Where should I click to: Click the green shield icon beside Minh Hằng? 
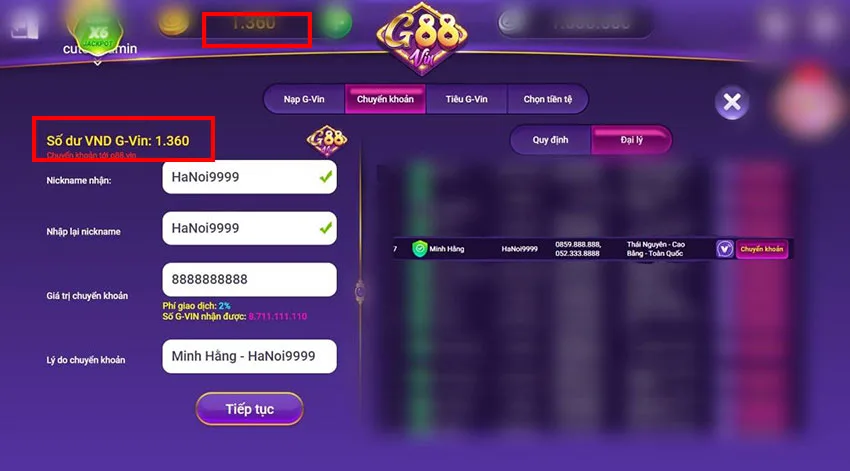tap(419, 249)
